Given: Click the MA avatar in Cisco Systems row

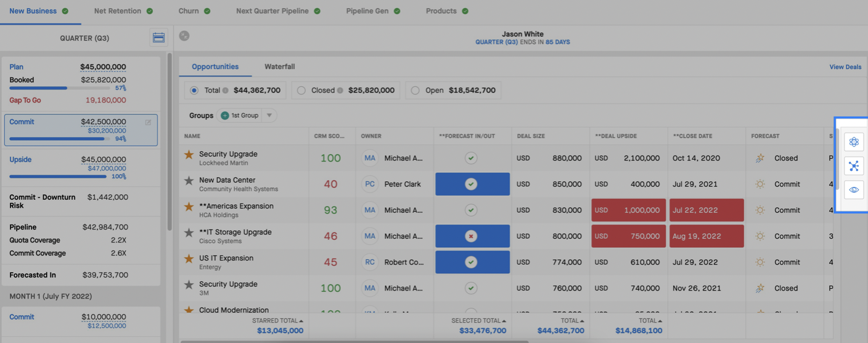Looking at the screenshot, I should tap(370, 236).
